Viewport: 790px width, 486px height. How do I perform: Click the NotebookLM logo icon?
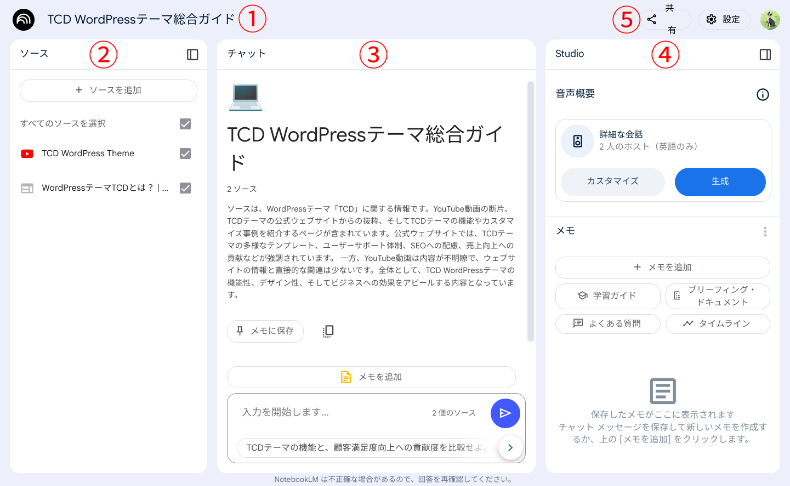[x=24, y=20]
